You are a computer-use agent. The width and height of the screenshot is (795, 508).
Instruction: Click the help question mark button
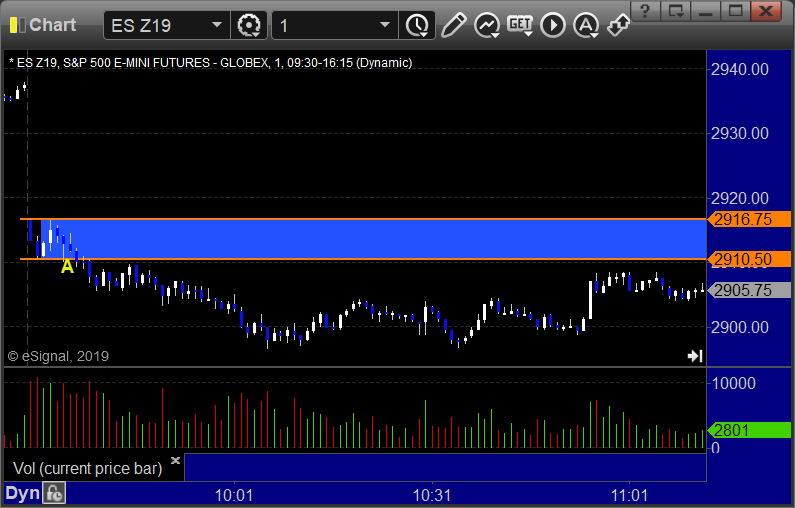pyautogui.click(x=645, y=10)
